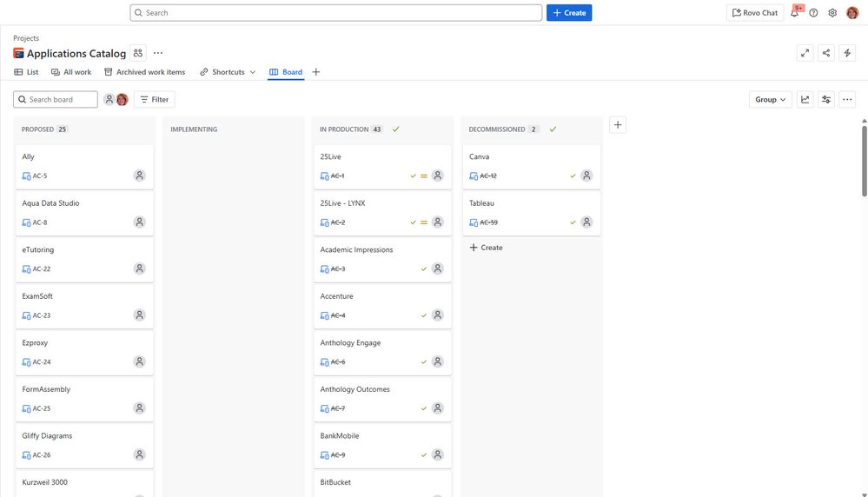
Task: Open the Ezproxy card
Action: tap(84, 352)
